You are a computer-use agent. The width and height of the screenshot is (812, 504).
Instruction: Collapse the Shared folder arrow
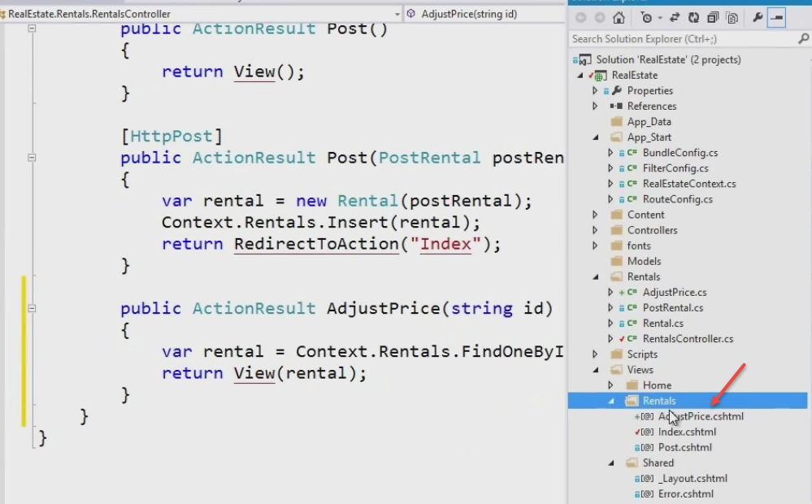611,463
